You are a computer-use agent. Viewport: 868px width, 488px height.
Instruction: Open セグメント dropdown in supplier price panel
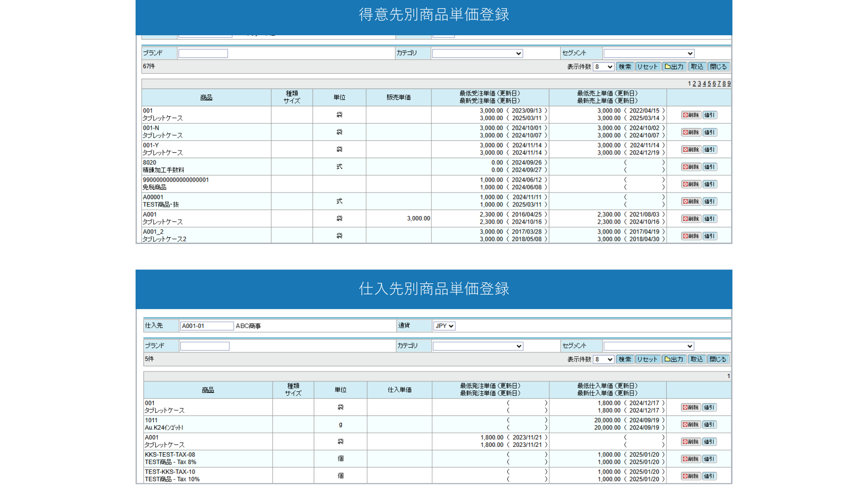click(648, 346)
